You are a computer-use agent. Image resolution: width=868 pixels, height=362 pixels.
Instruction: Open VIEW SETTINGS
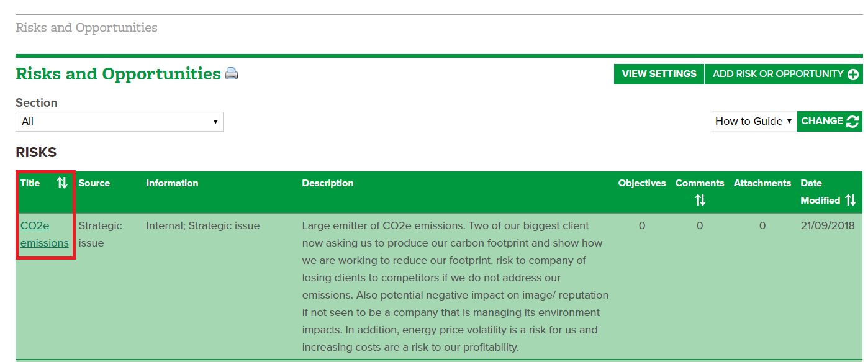pos(659,74)
